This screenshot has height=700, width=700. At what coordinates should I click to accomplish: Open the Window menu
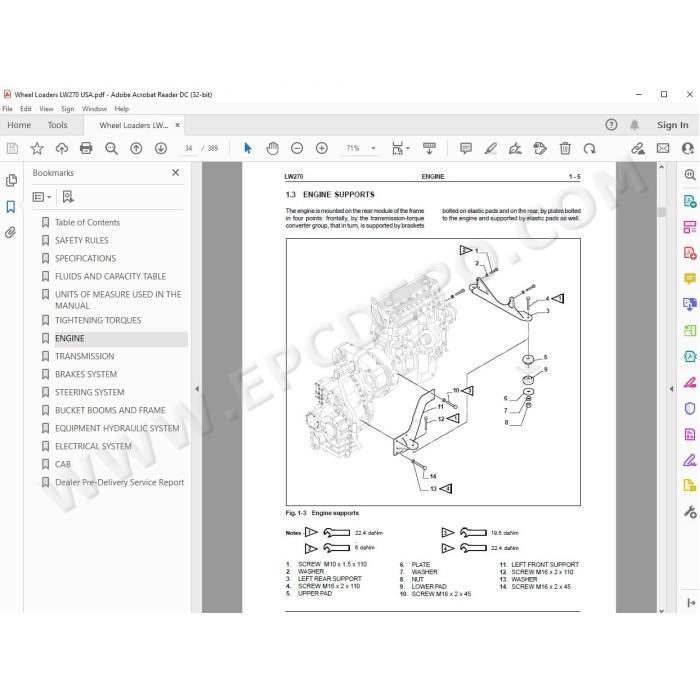coord(94,108)
